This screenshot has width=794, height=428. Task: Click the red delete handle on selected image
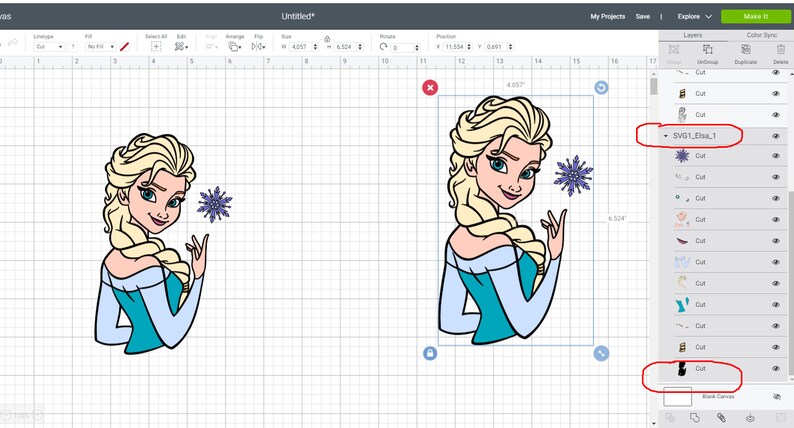[430, 88]
